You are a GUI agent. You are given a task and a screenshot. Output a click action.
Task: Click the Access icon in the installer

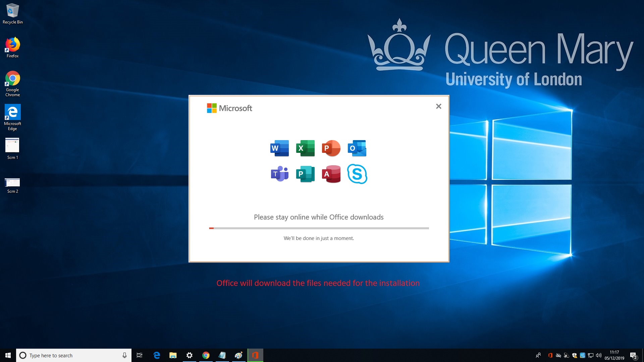(x=331, y=174)
